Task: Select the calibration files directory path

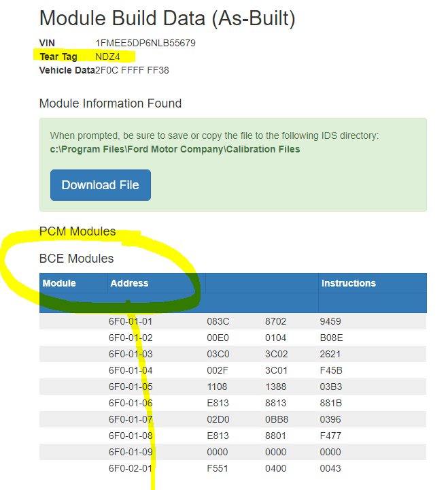Action: pyautogui.click(x=175, y=149)
